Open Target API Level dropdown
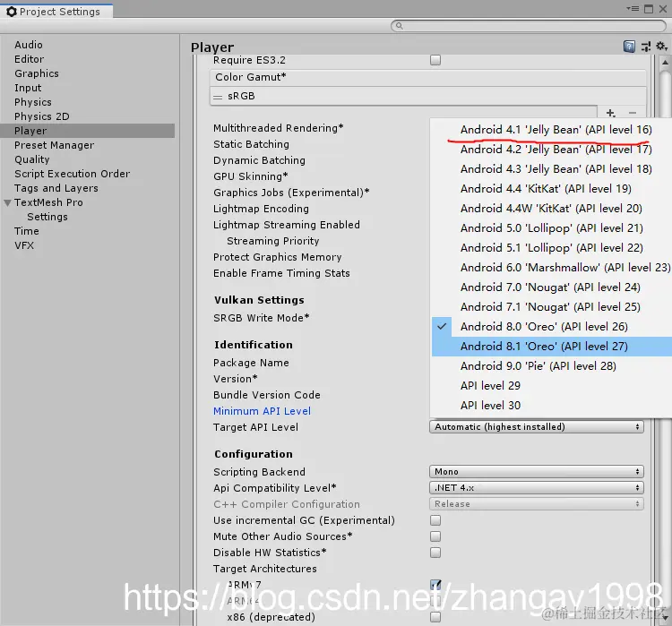 pyautogui.click(x=537, y=427)
